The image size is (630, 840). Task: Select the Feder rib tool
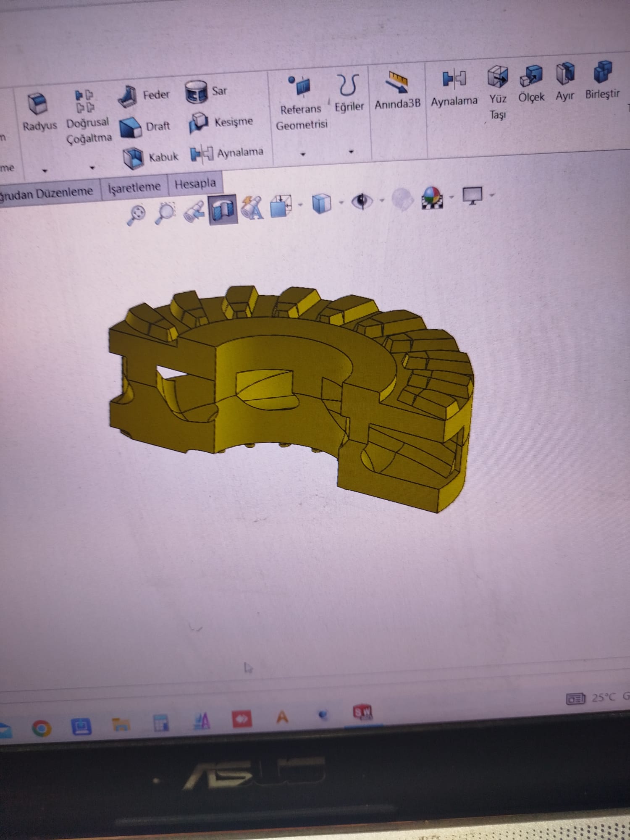pos(144,96)
